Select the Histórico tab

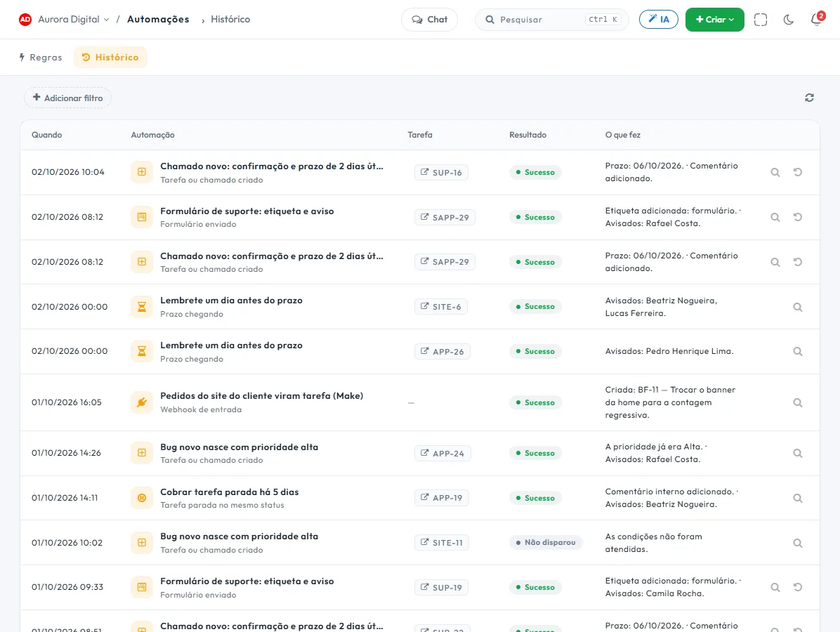(x=110, y=58)
